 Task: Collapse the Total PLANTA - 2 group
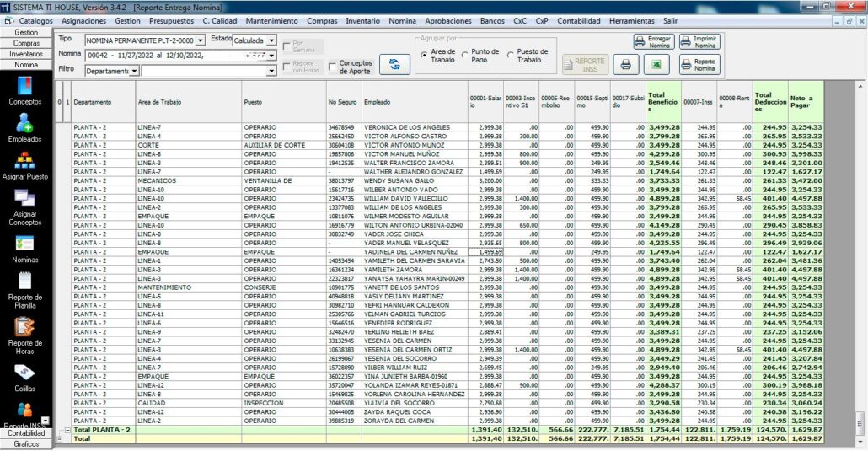point(67,430)
